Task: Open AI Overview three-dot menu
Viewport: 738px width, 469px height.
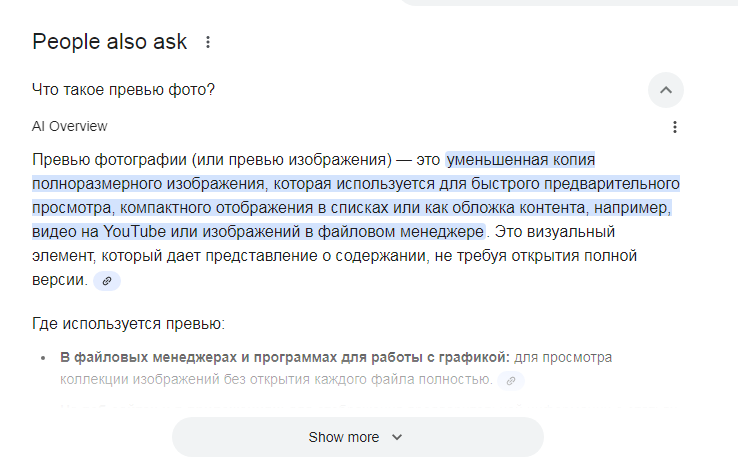Action: (x=675, y=127)
